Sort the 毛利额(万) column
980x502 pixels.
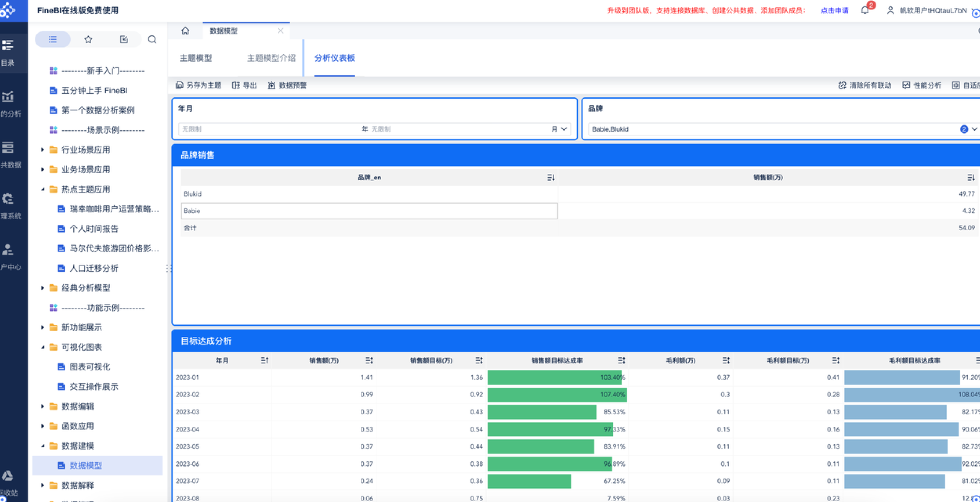(726, 360)
